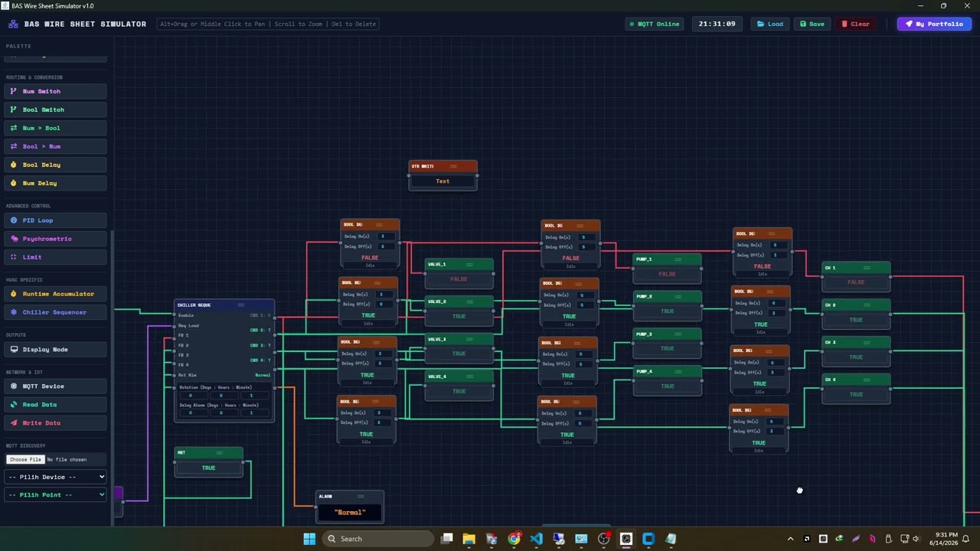Select the Num Switch palette icon

[x=13, y=91]
